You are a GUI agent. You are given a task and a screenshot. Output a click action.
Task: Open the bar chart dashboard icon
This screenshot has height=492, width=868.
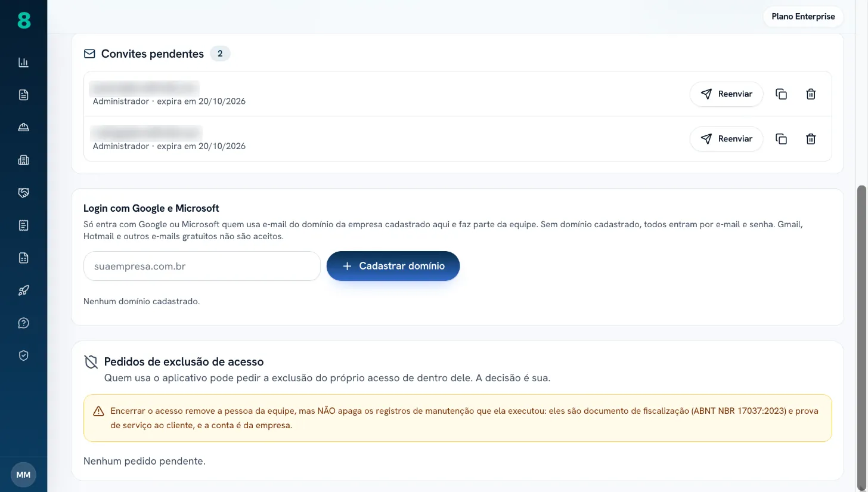[23, 62]
